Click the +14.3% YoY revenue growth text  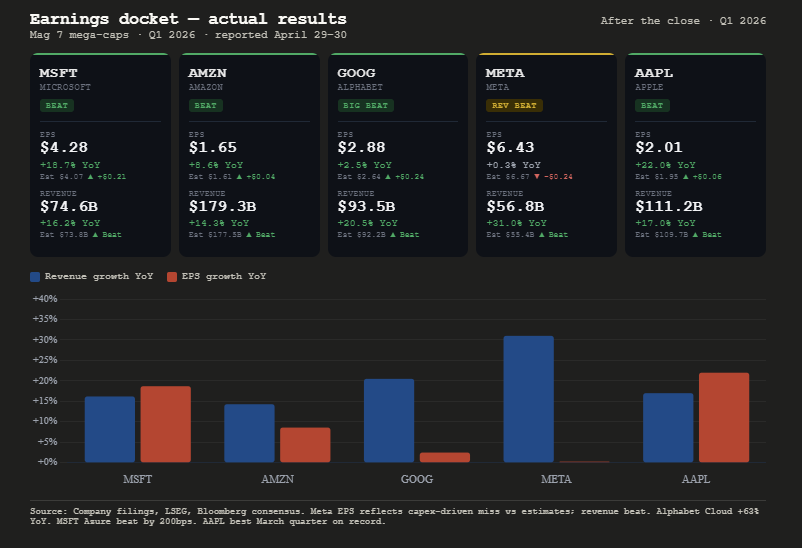(219, 223)
